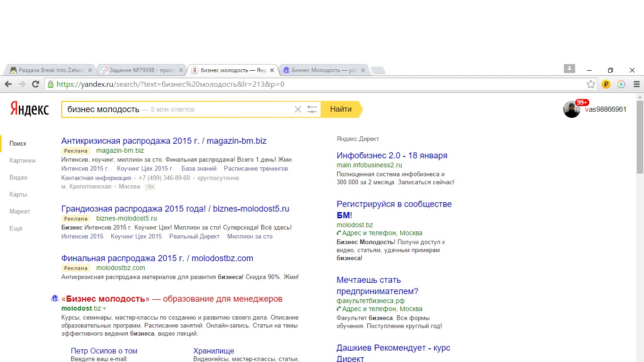Open a new browser tab
The height and width of the screenshot is (362, 644).
point(378,70)
